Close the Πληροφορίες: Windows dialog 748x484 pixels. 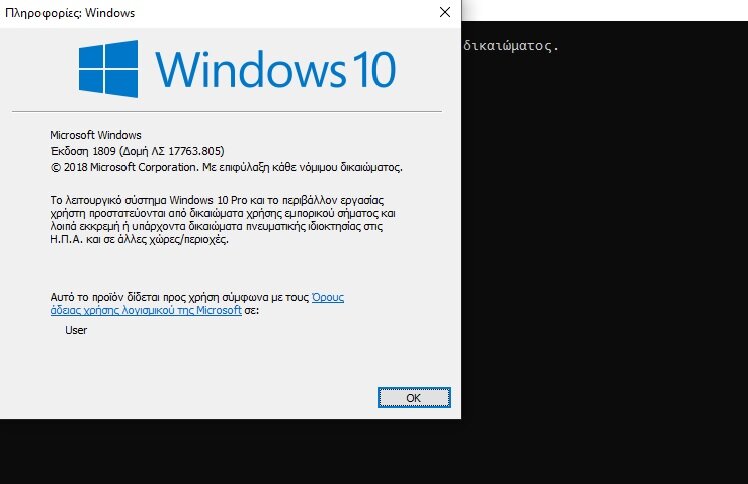tap(445, 12)
